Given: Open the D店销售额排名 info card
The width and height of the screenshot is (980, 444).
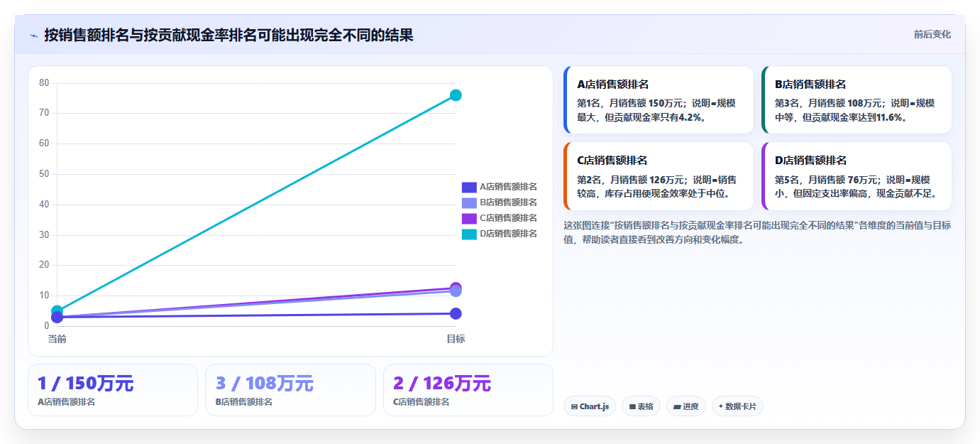Looking at the screenshot, I should click(857, 176).
